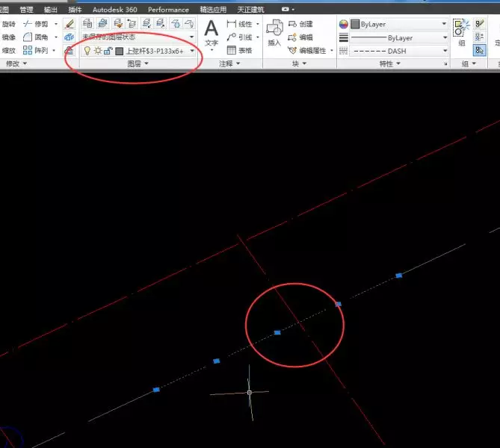Open the DASH linetype dropdown
This screenshot has width=500, height=448.
(444, 51)
